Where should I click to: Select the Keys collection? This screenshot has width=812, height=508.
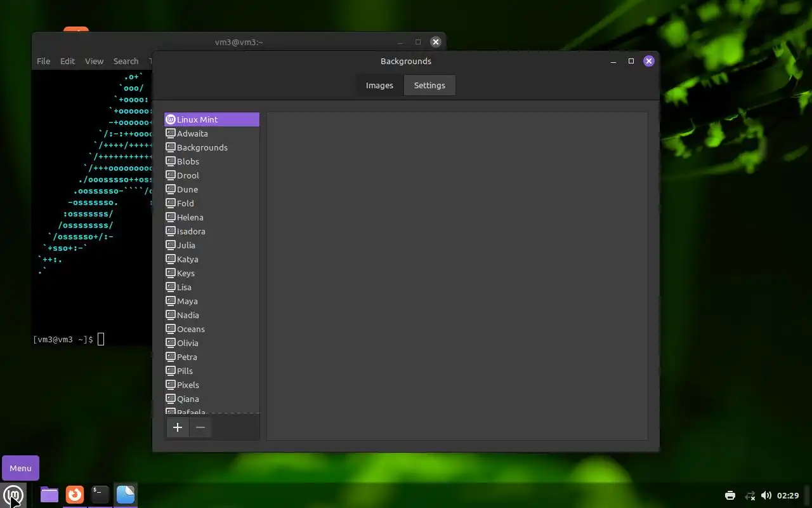point(212,273)
